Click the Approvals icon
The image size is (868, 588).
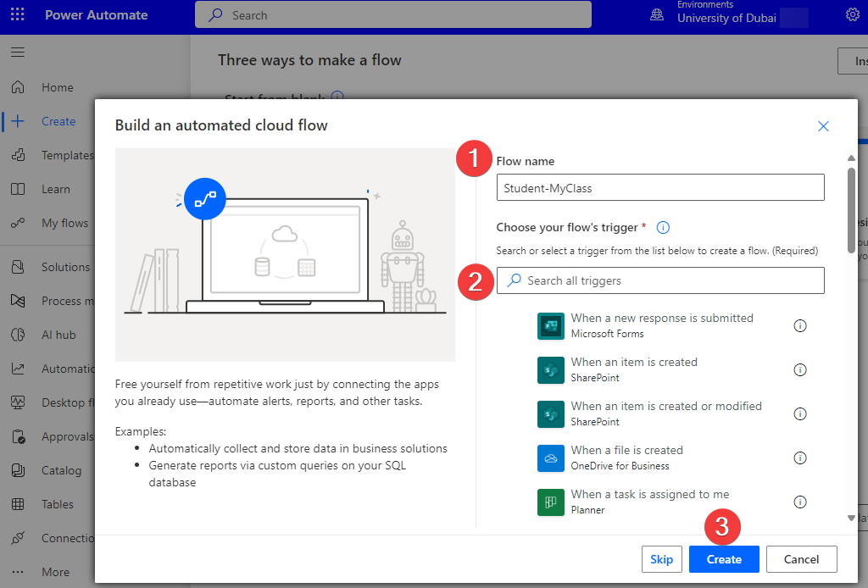18,436
